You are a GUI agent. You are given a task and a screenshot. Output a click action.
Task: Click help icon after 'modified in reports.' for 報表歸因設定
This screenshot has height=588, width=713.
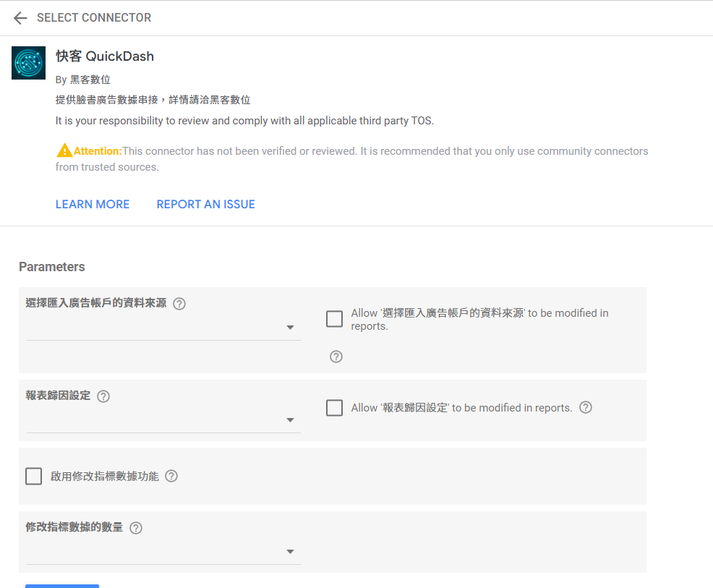point(586,407)
